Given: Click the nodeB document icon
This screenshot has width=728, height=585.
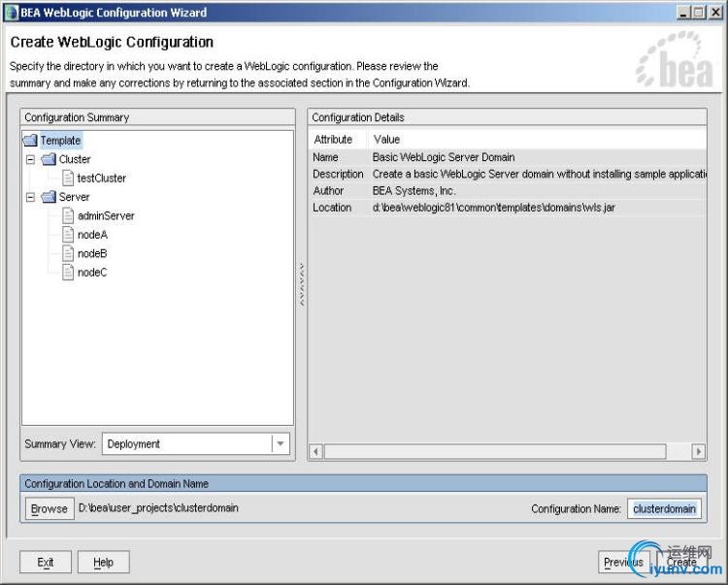Looking at the screenshot, I should (68, 253).
